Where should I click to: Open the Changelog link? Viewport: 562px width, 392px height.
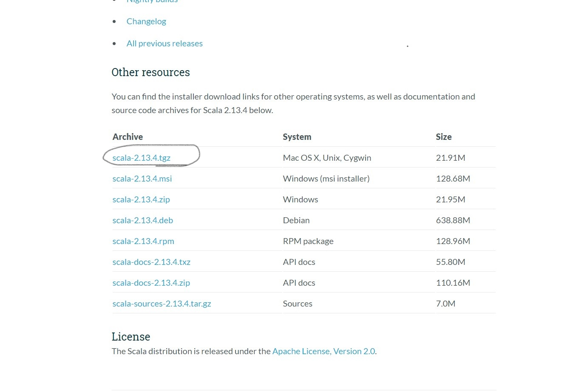[146, 21]
